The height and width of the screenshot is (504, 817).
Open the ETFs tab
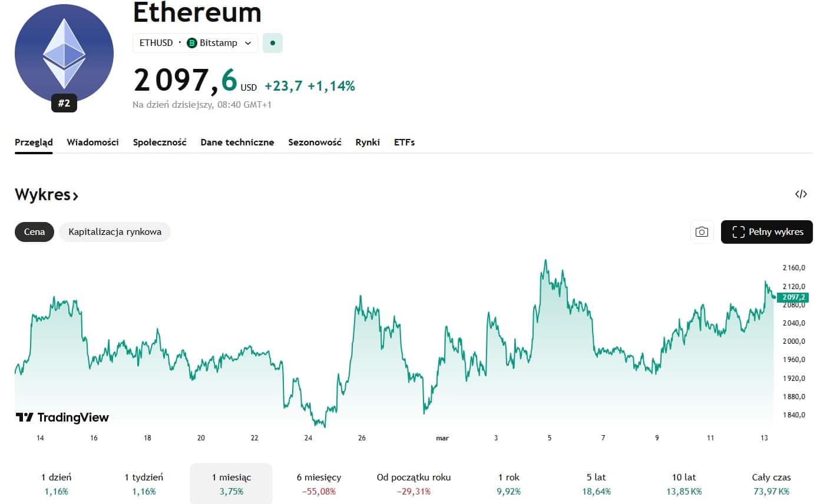click(x=404, y=142)
